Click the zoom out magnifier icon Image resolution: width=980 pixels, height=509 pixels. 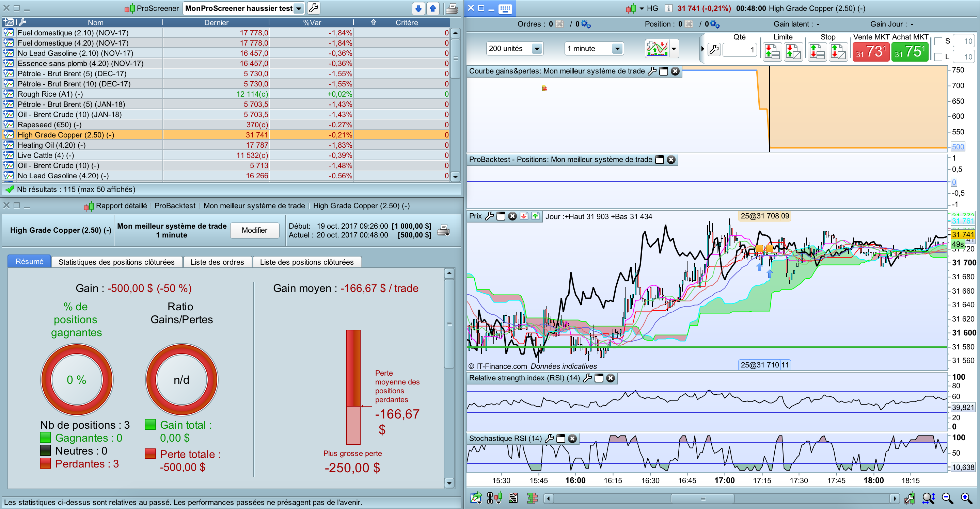[x=947, y=498]
